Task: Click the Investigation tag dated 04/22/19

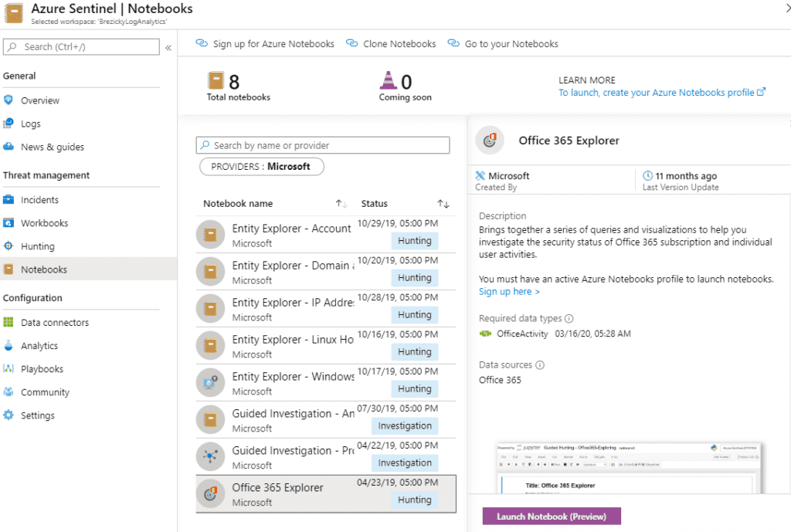Action: [405, 463]
